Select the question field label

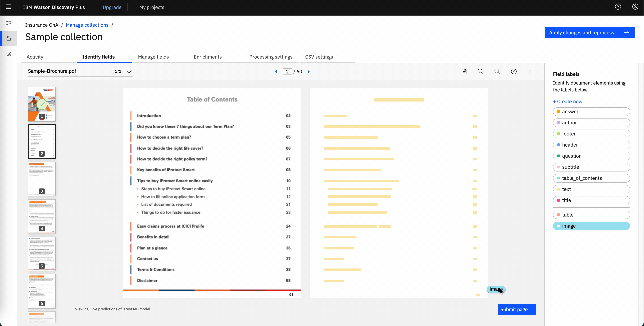[591, 156]
